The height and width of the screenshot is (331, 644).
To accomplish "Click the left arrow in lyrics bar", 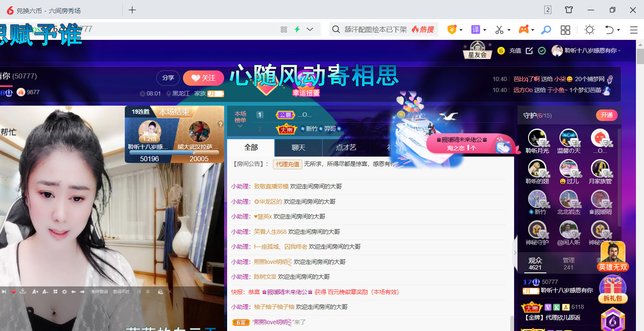I will pos(73,292).
